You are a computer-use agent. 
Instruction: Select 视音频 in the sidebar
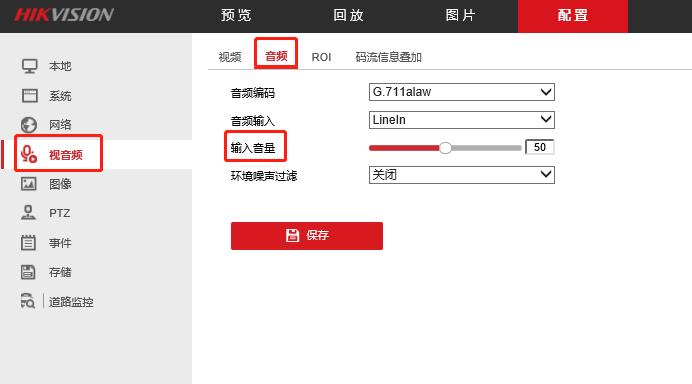pyautogui.click(x=66, y=155)
